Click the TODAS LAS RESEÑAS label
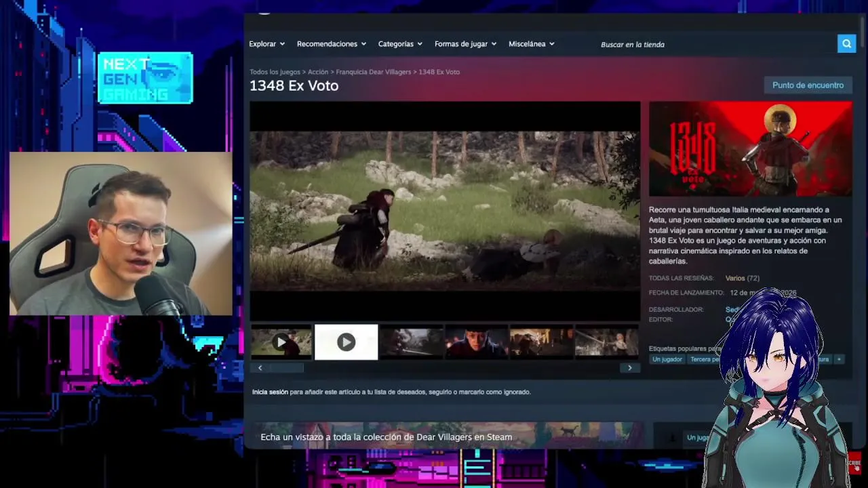This screenshot has width=868, height=488. tap(682, 279)
